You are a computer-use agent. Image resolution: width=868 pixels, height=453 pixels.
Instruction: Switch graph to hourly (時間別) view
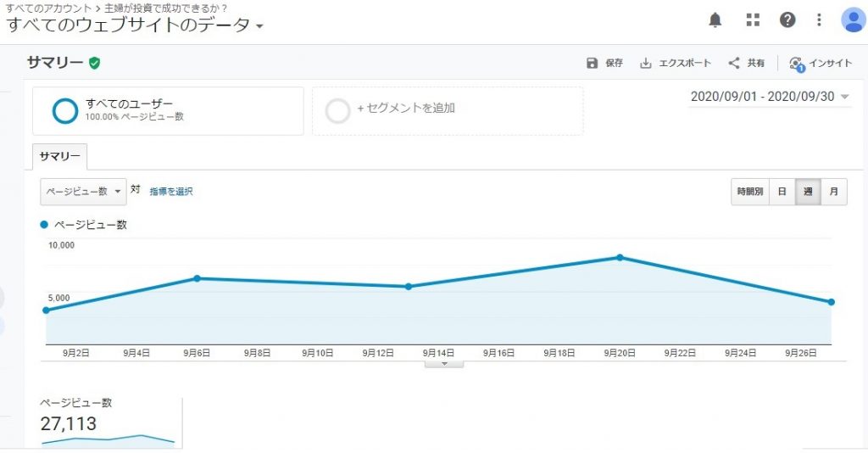pyautogui.click(x=750, y=192)
